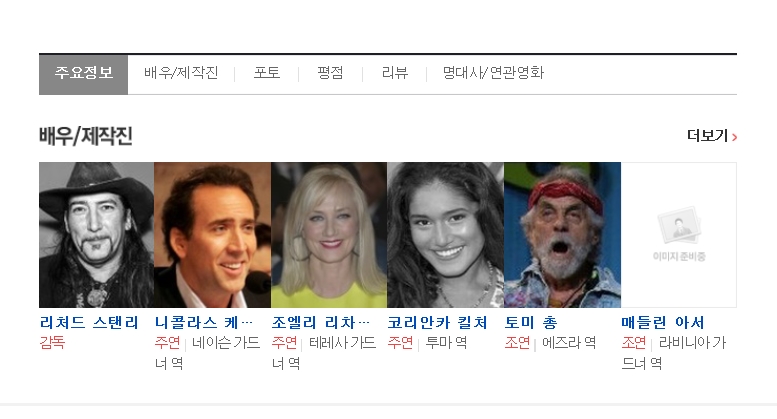Click the 이미지 준비중 placeholder image

(679, 235)
